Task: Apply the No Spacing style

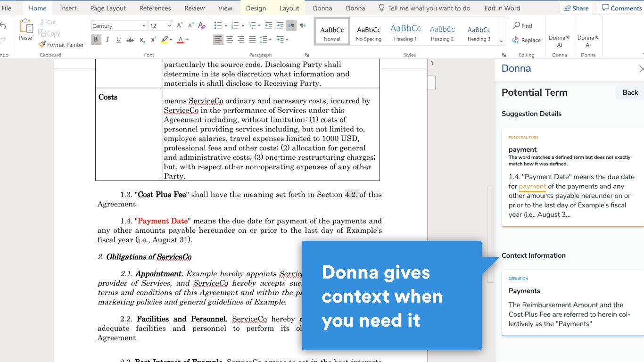Action: click(369, 32)
